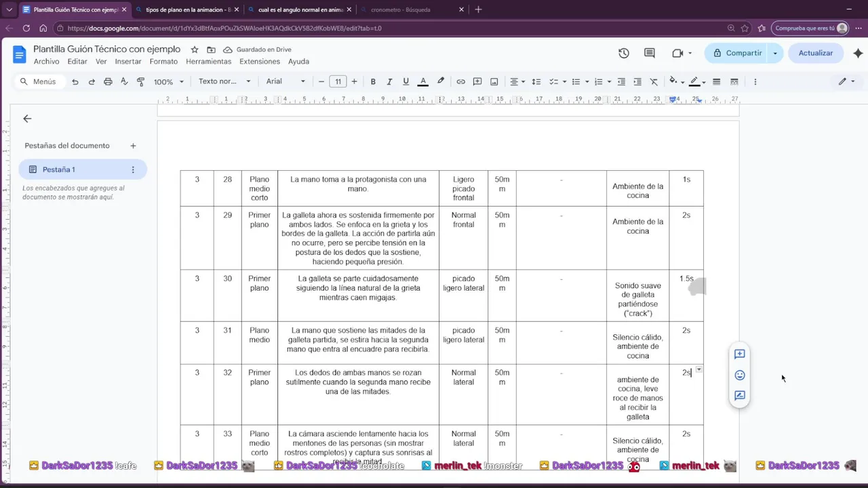Open the border dash style options
This screenshot has height=488, width=868.
click(x=734, y=81)
